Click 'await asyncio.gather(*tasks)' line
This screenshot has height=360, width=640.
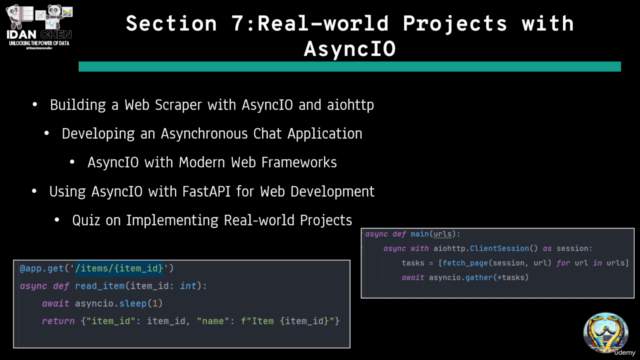[465, 278]
